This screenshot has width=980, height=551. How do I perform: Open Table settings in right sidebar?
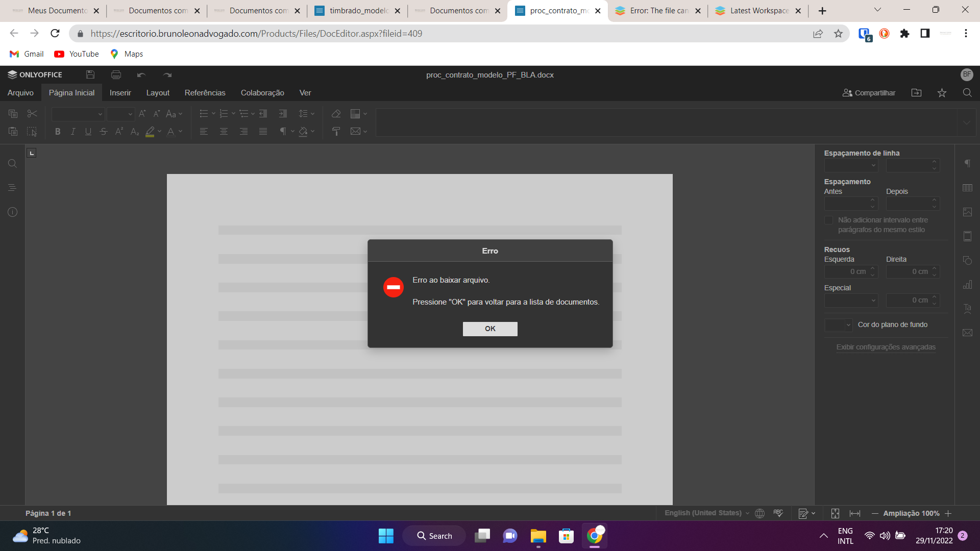(967, 188)
